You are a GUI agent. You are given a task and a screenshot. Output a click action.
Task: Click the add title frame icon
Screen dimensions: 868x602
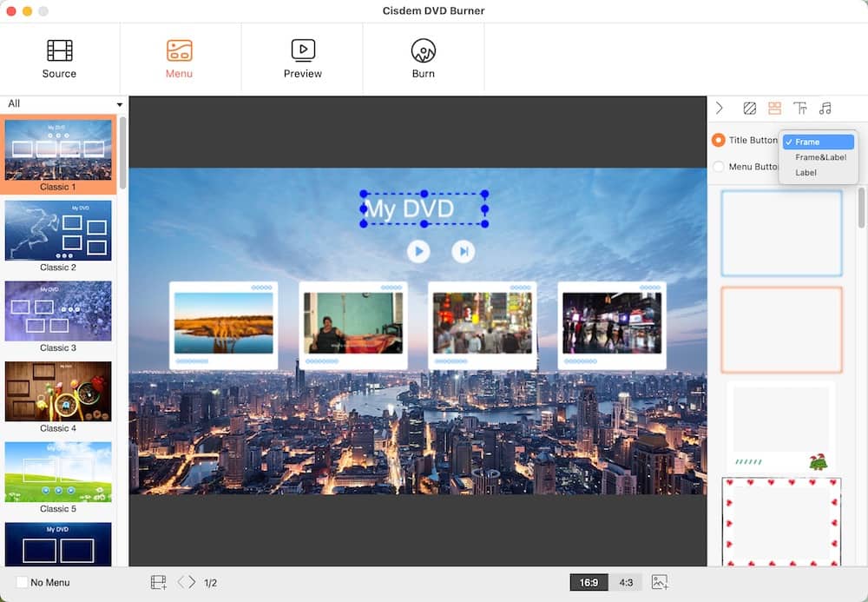[158, 582]
